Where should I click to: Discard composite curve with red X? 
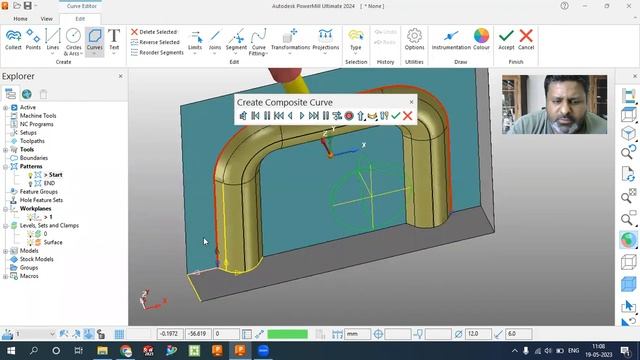pyautogui.click(x=407, y=116)
